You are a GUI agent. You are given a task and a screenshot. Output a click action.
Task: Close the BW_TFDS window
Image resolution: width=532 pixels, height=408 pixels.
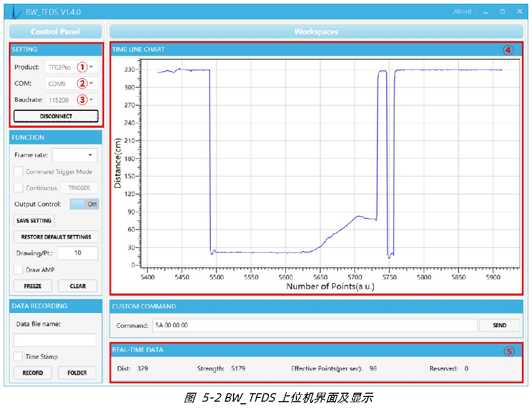pos(519,12)
